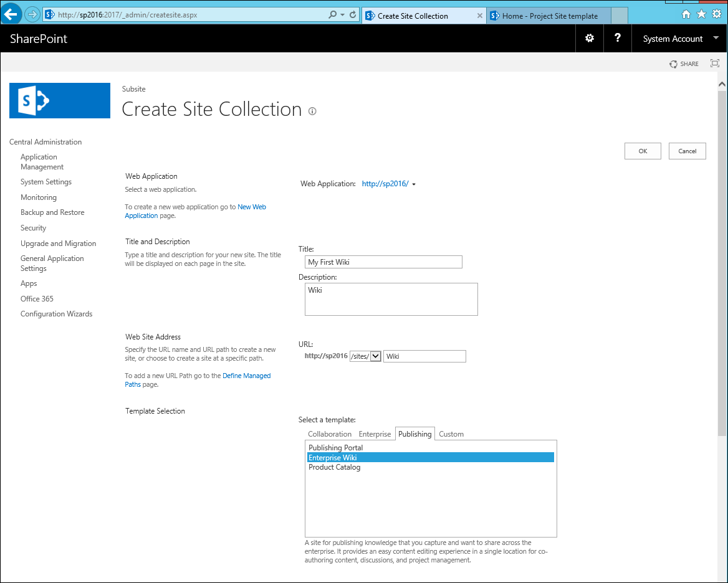
Task: Open the /sites/ managed path dropdown
Action: point(365,356)
